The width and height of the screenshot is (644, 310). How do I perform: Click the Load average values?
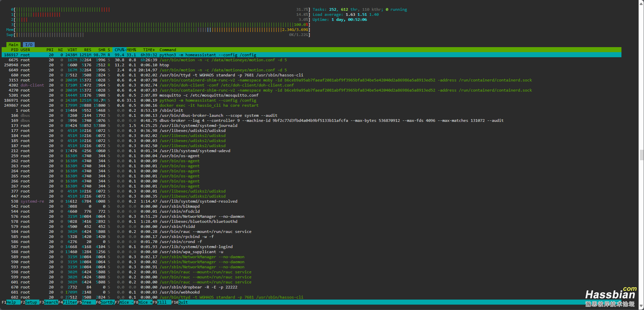(362, 14)
